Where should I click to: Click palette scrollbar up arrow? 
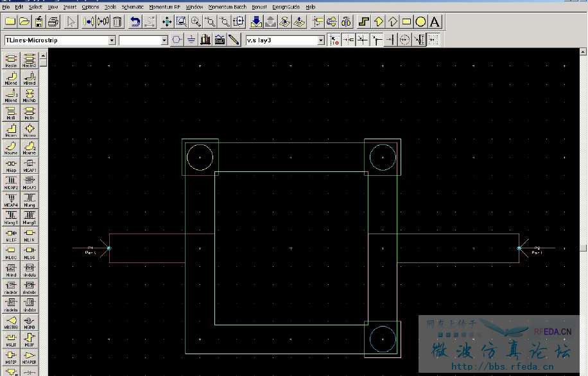pyautogui.click(x=44, y=55)
